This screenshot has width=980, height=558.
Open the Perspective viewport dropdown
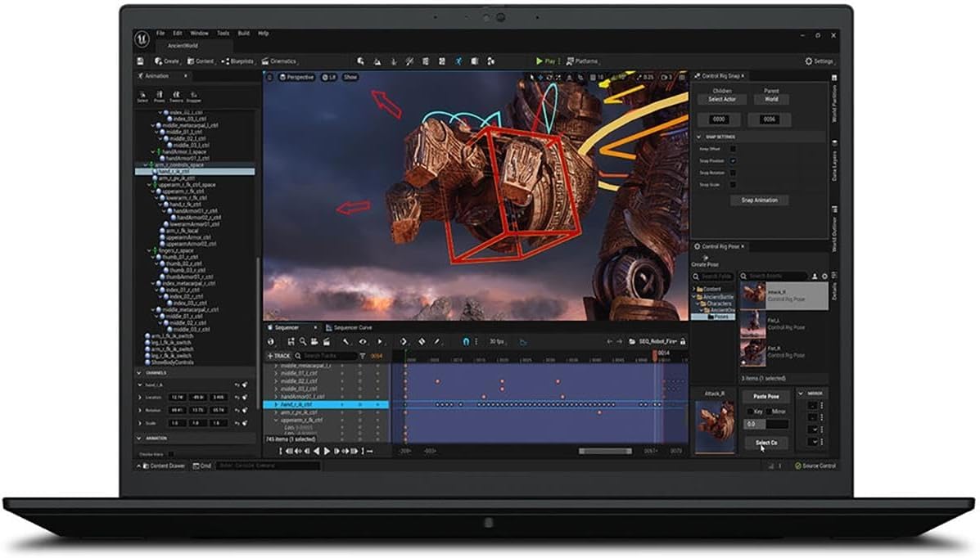(296, 77)
